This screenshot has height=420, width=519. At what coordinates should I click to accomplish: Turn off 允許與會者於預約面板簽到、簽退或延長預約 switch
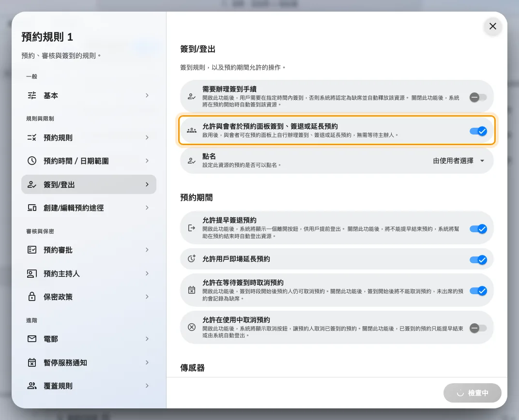478,131
